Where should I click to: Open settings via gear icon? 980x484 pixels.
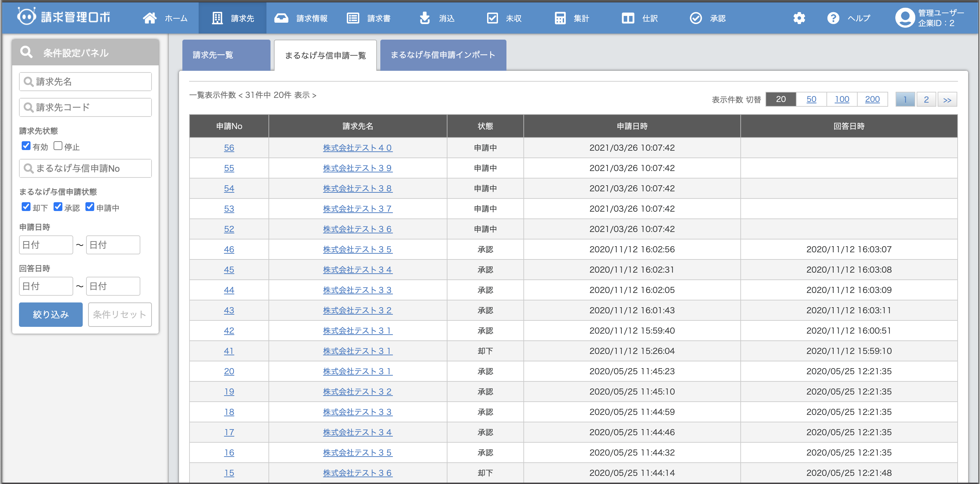pos(799,18)
